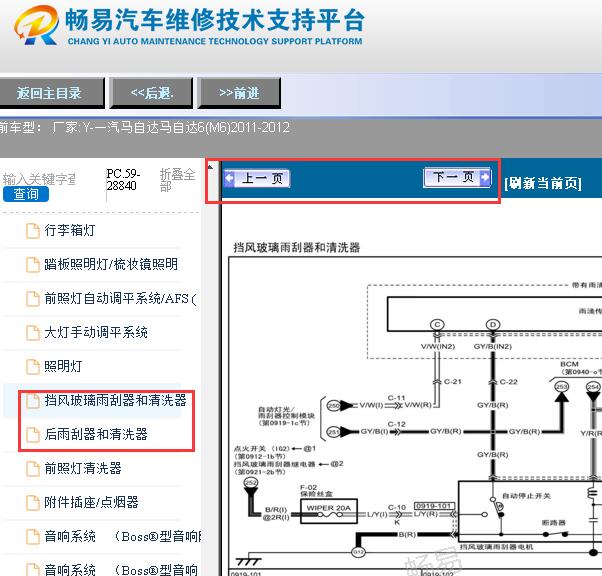Click the document icon beside 照明灯
This screenshot has height=576, width=602.
coord(33,367)
